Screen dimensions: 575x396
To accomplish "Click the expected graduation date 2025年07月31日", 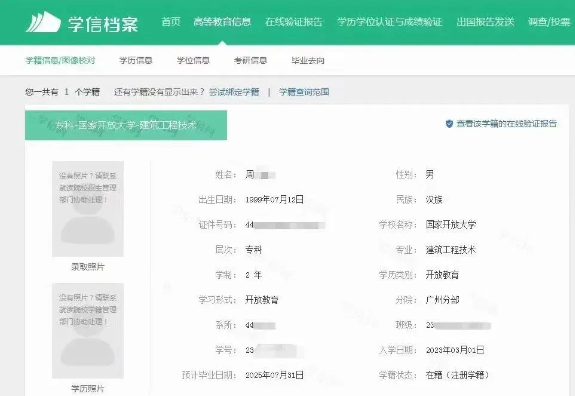I will (x=274, y=375).
